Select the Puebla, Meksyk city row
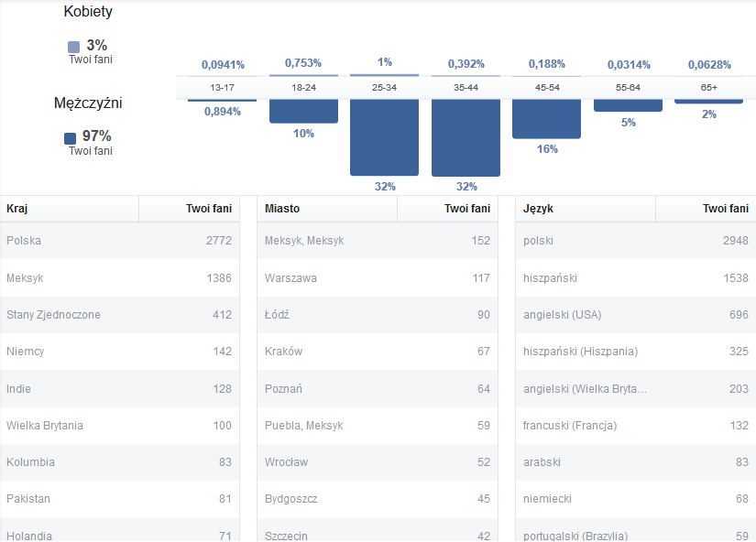The image size is (756, 542). pyautogui.click(x=378, y=426)
